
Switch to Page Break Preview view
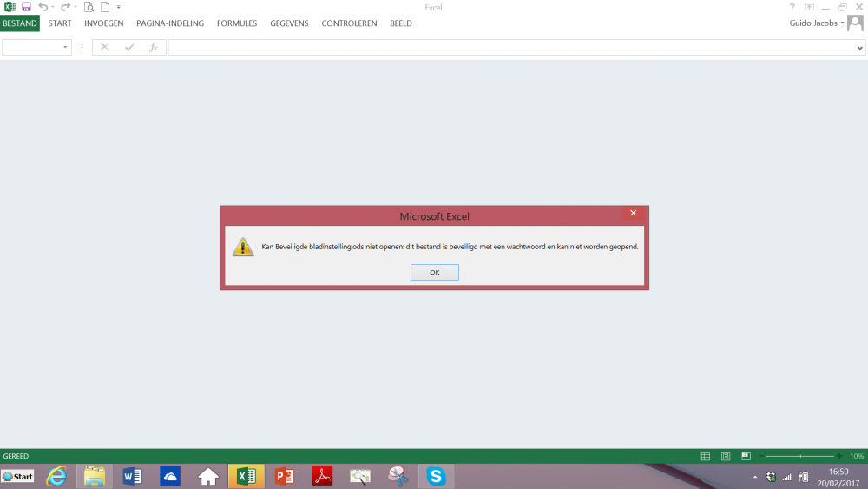pyautogui.click(x=746, y=456)
